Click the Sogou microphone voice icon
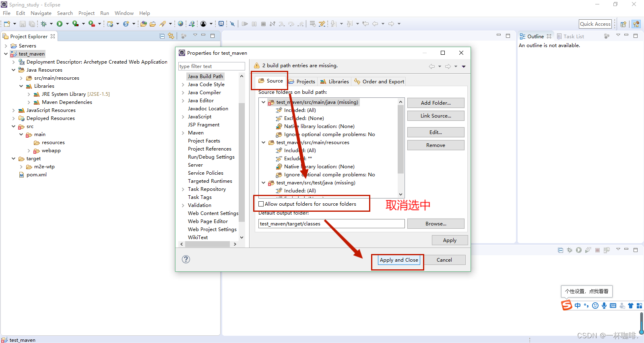Screen dimensions: 644x343 click(x=604, y=306)
